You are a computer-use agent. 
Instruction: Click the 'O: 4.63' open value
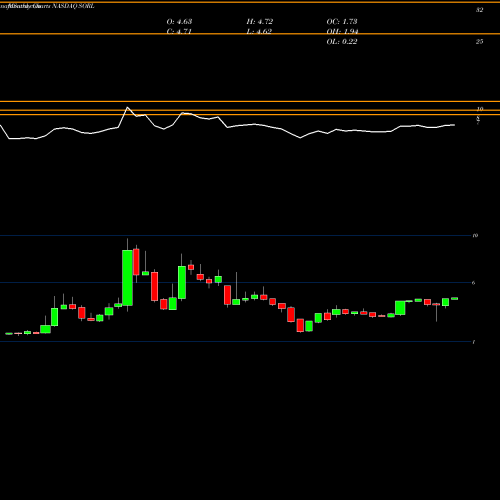tap(179, 22)
